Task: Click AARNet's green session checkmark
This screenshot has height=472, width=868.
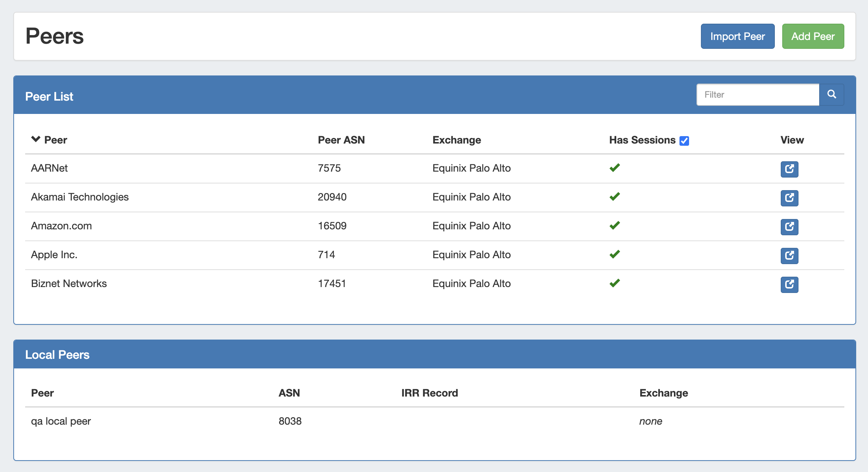Action: pyautogui.click(x=614, y=168)
